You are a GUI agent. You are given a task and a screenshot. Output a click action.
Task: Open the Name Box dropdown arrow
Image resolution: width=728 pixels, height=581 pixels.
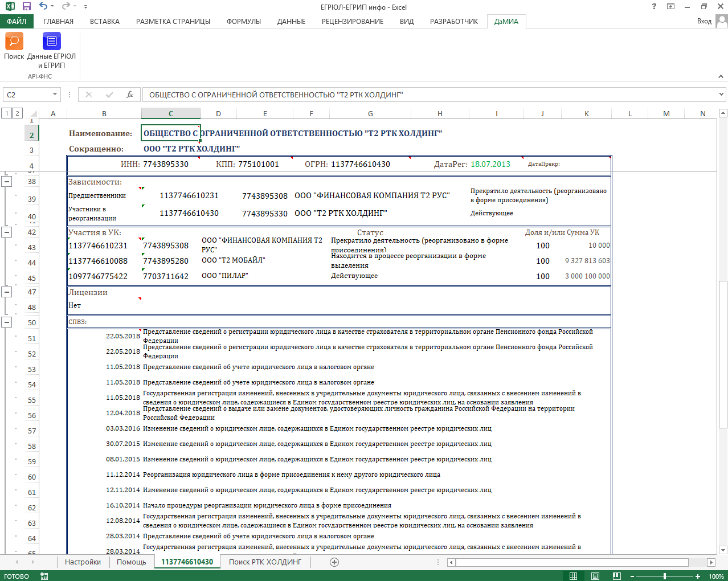point(55,95)
